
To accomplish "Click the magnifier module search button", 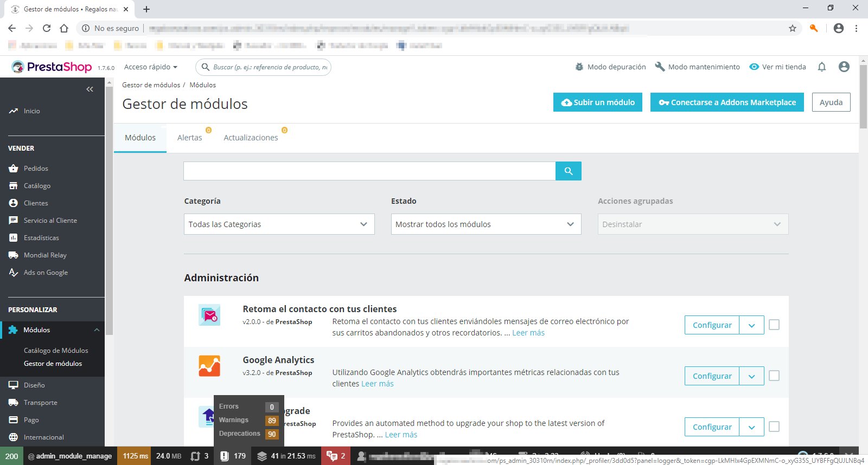I will (569, 171).
